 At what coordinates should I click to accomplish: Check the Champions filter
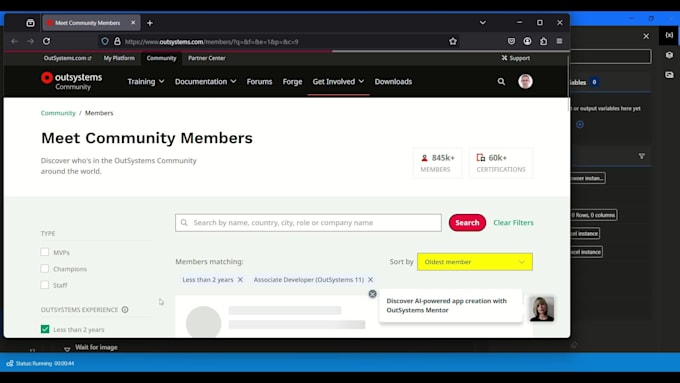45,268
